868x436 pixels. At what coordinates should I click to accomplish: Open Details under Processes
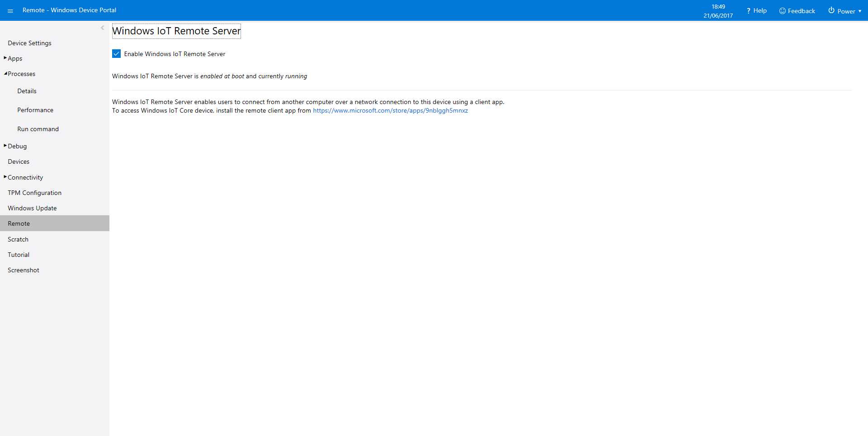[27, 91]
